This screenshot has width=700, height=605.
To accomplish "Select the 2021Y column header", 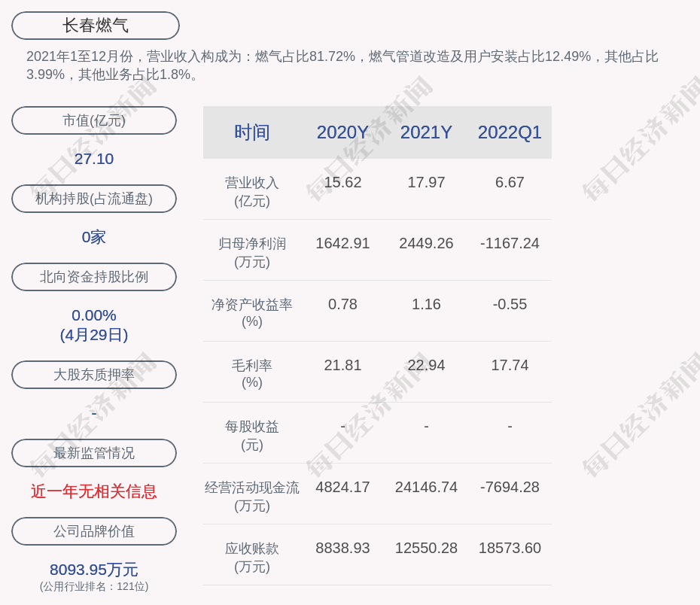I will point(426,132).
